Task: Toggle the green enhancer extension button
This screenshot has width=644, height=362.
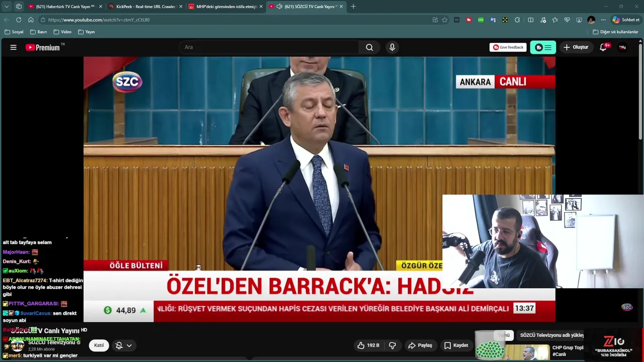Action: point(543,47)
